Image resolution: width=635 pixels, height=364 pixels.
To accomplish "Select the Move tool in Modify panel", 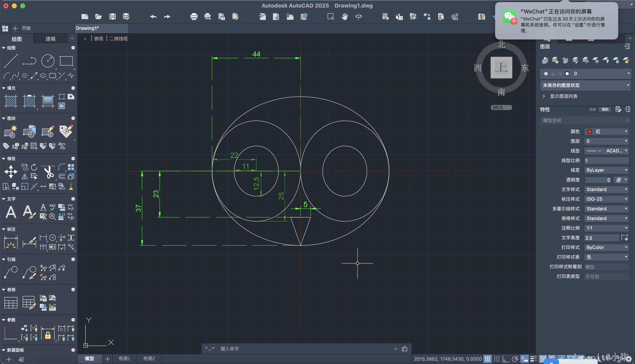I will [11, 172].
